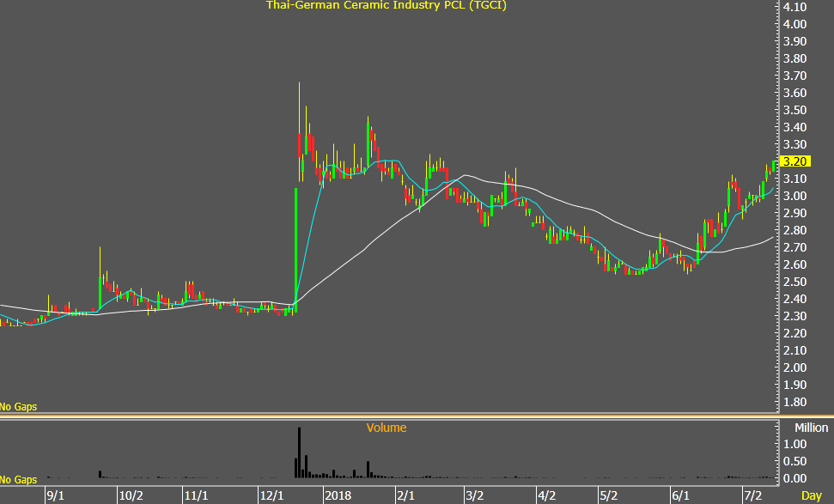The image size is (834, 504).
Task: Click the 6/1 date axis label
Action: click(x=680, y=495)
